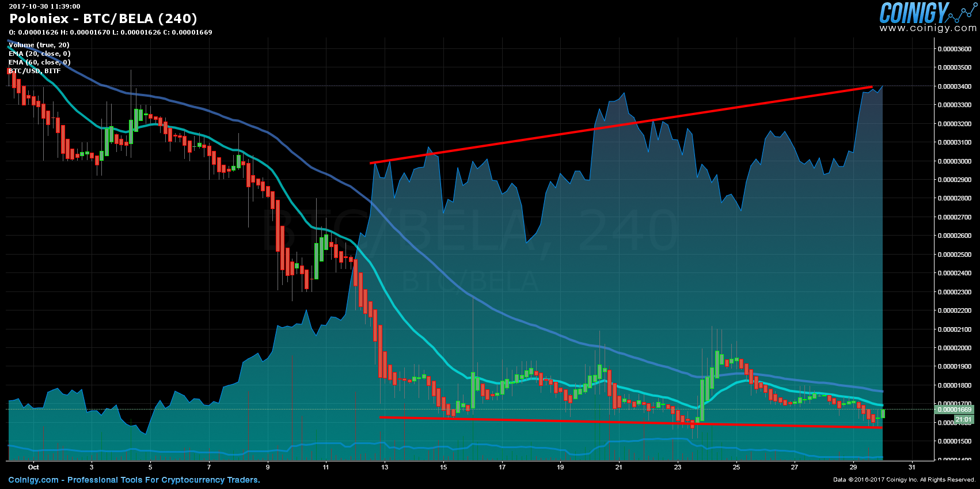Click date axis label 5
This screenshot has width=980, height=489.
coord(150,467)
